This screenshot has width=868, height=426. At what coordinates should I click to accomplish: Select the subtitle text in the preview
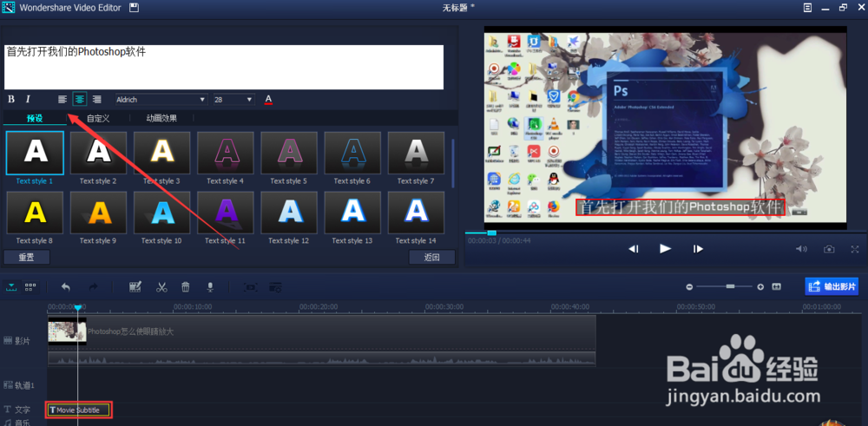tap(681, 207)
